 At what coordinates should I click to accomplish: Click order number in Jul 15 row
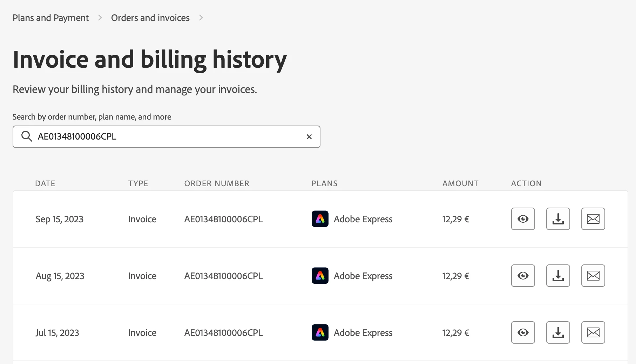tap(223, 333)
